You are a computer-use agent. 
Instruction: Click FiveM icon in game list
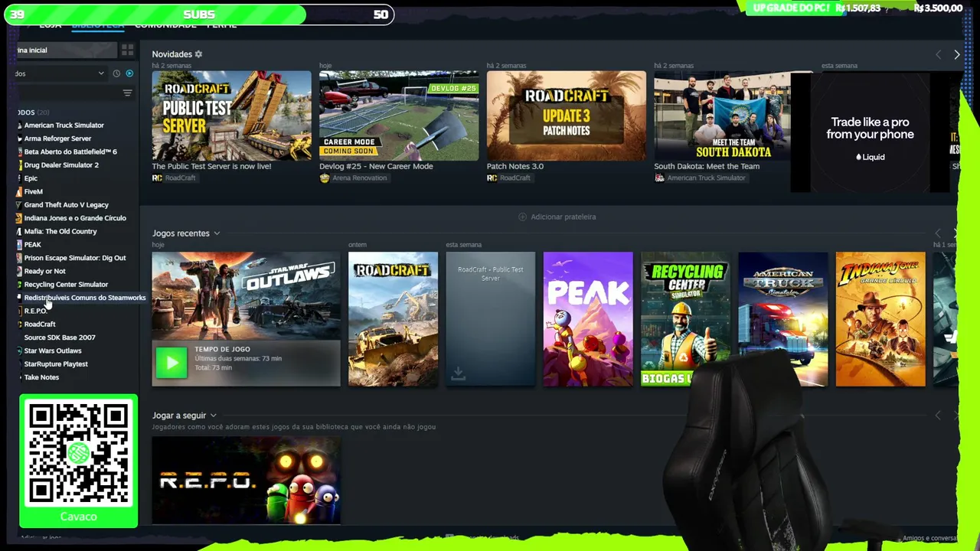pyautogui.click(x=19, y=191)
